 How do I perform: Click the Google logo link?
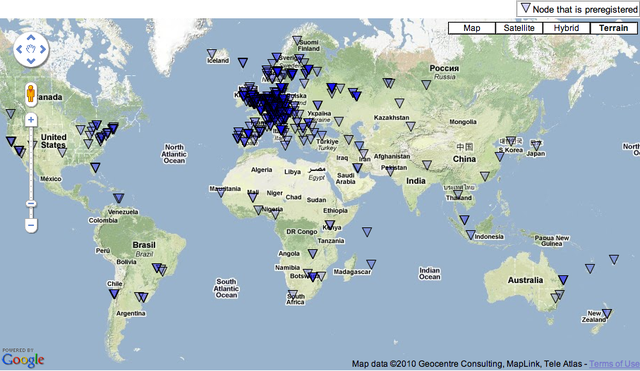[23, 359]
